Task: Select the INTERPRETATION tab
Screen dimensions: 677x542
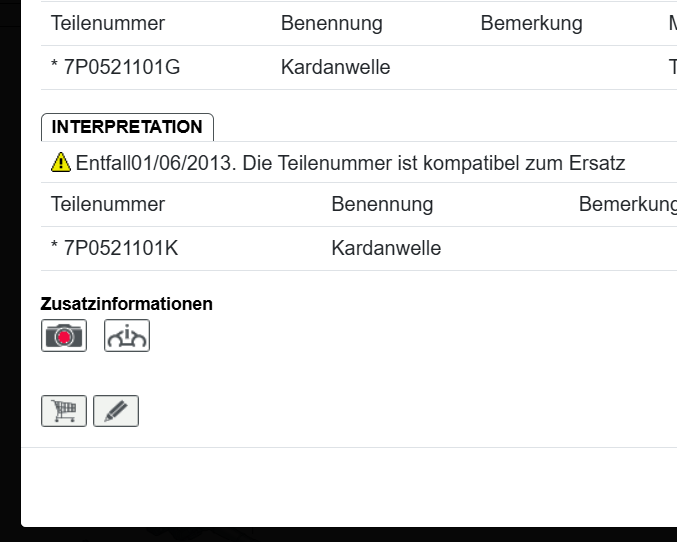Action: [127, 127]
